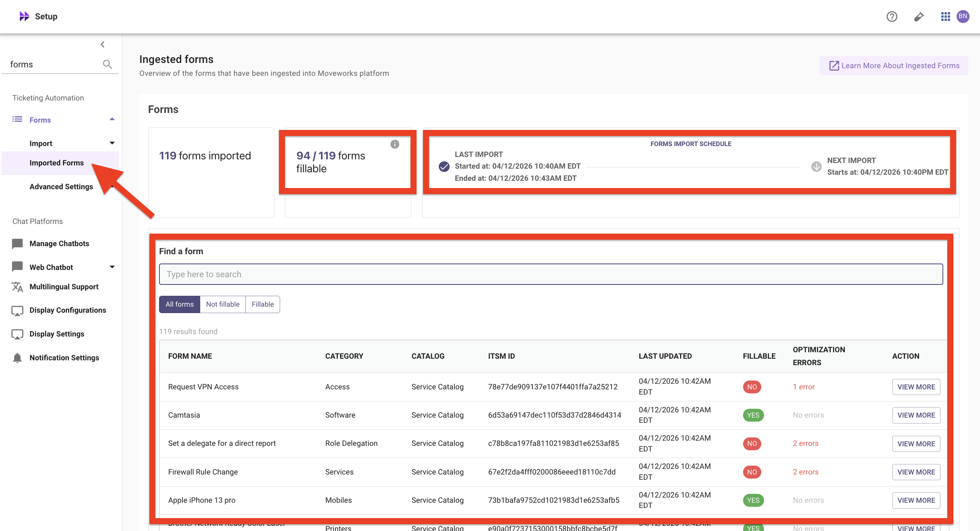Click the Form Name column header
980x531 pixels.
click(190, 356)
